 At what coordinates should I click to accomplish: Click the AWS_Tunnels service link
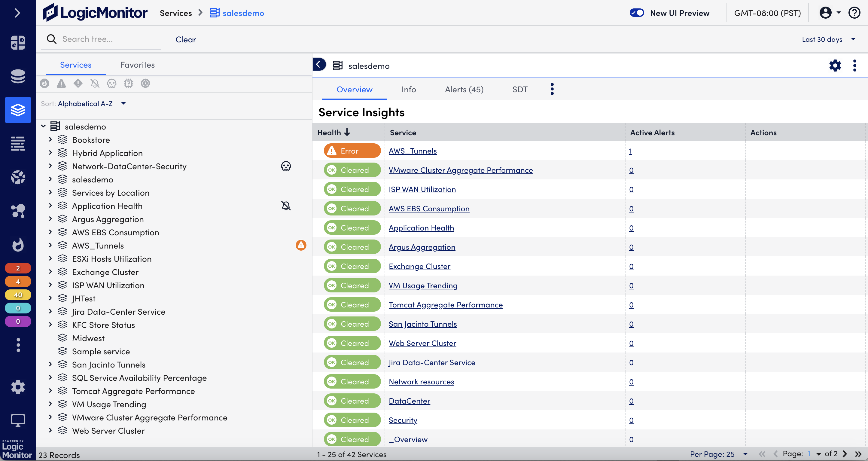[x=412, y=151]
